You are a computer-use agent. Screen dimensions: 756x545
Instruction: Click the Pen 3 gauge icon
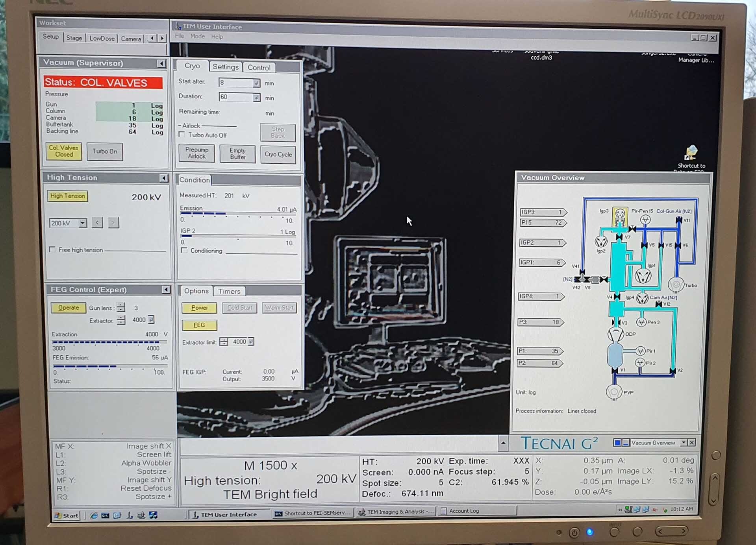tap(641, 322)
